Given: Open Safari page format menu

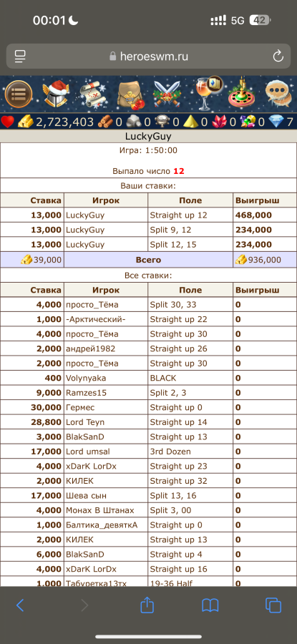Looking at the screenshot, I should click(20, 57).
